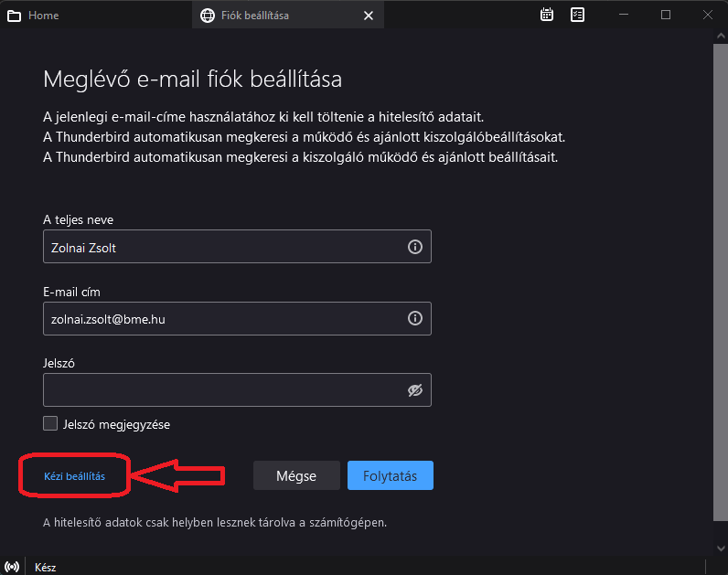Click the scrollbar down arrow
728x575 pixels.
point(720,548)
